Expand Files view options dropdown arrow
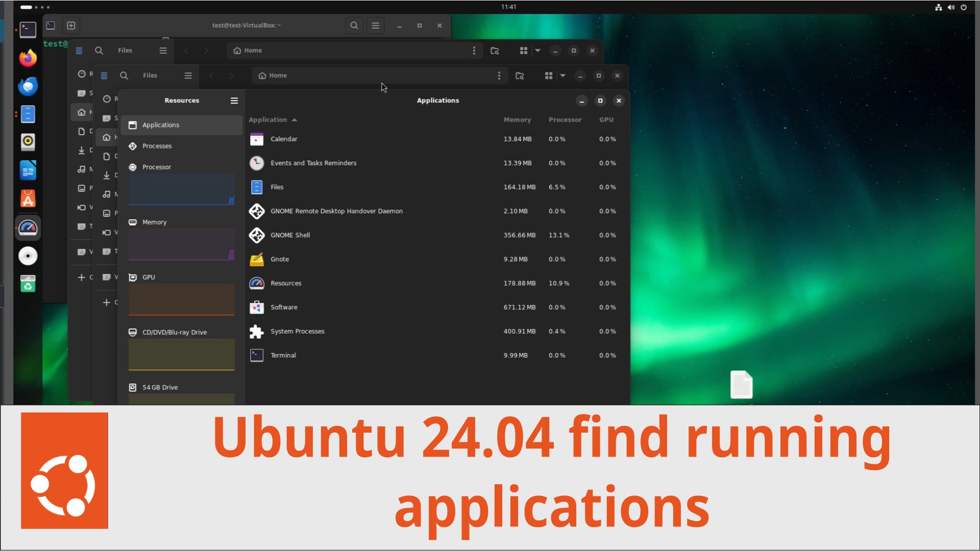The width and height of the screenshot is (980, 551). tap(562, 76)
